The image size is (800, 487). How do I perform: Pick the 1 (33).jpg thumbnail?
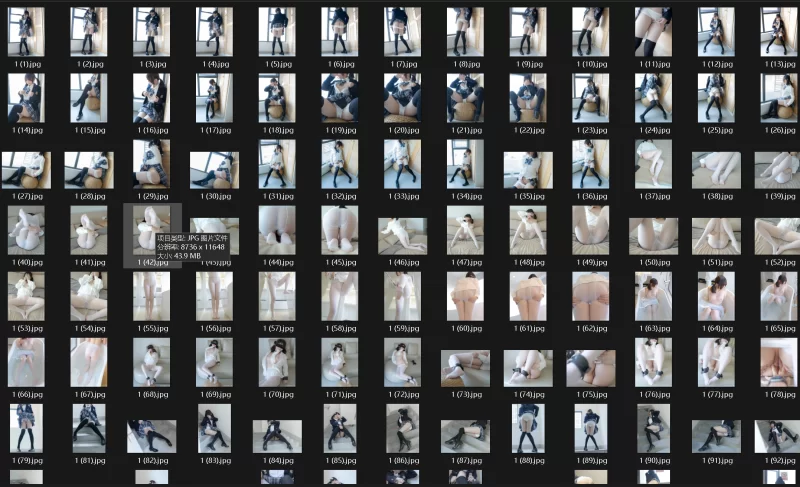(x=402, y=163)
